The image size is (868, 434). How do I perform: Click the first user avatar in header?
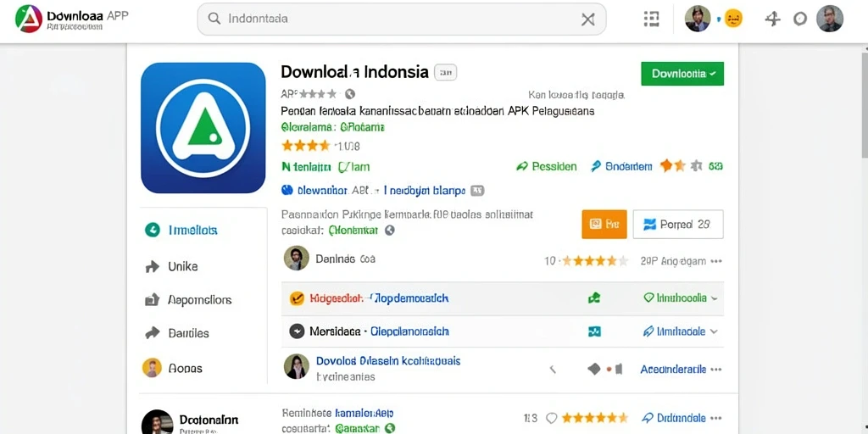point(698,19)
